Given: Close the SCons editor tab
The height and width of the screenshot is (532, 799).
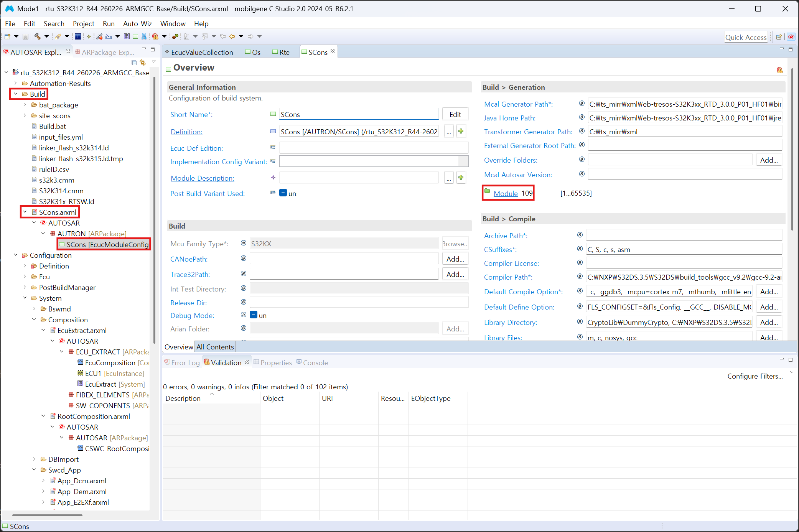Looking at the screenshot, I should pyautogui.click(x=333, y=51).
